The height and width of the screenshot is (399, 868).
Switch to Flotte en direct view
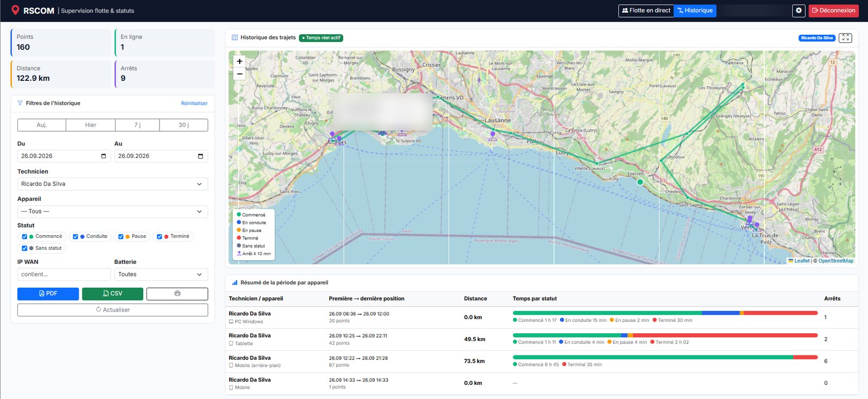click(x=646, y=11)
